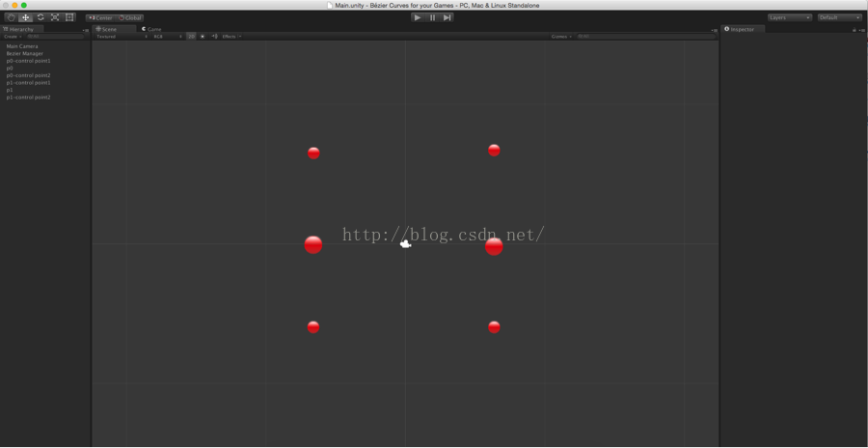Start Play mode
Image resolution: width=868 pixels, height=448 pixels.
pos(418,17)
